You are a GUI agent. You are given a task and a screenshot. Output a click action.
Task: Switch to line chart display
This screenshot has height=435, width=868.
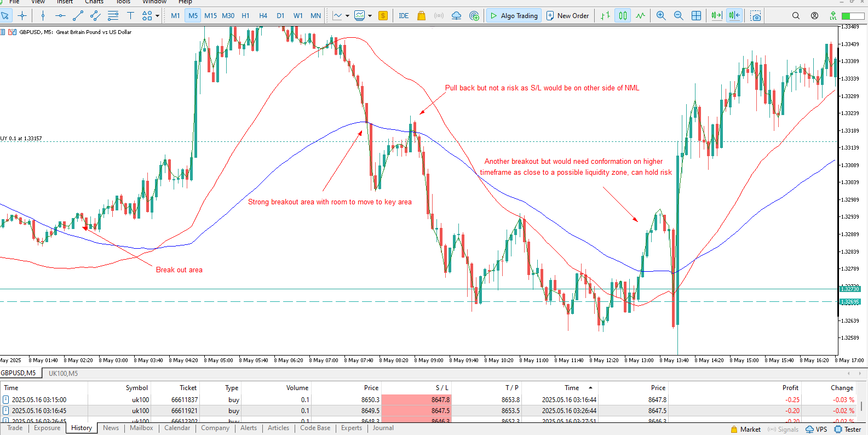coord(640,16)
